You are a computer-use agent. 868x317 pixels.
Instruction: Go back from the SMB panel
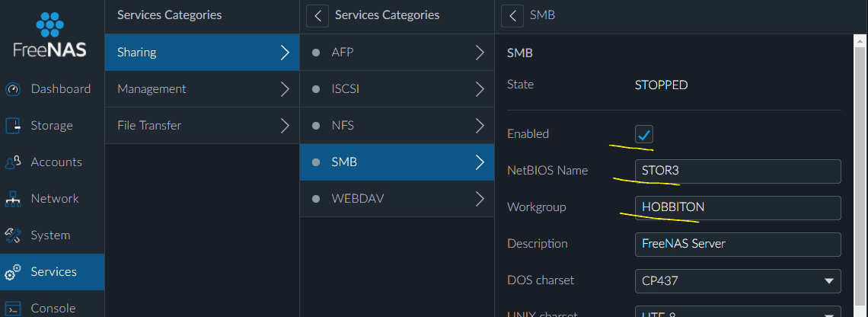(x=512, y=15)
